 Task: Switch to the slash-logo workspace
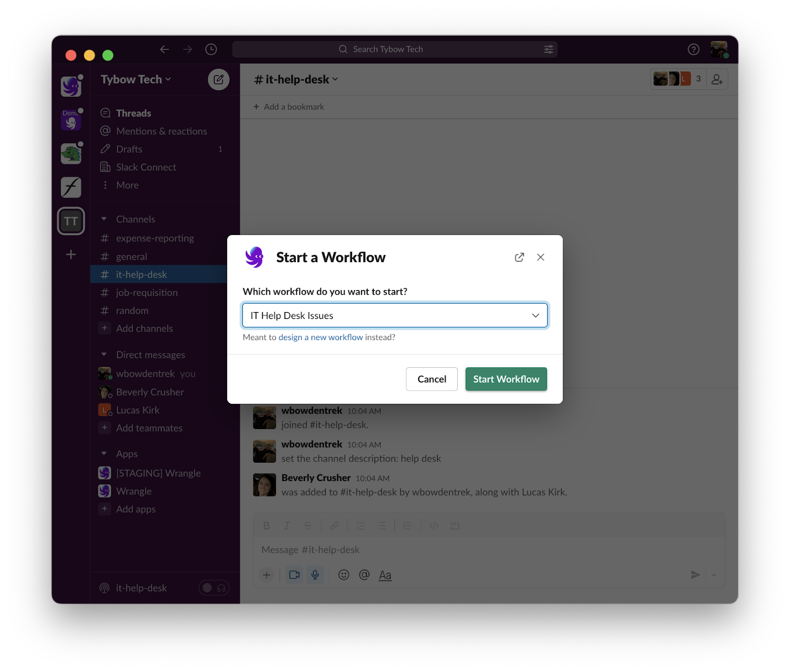pos(71,187)
